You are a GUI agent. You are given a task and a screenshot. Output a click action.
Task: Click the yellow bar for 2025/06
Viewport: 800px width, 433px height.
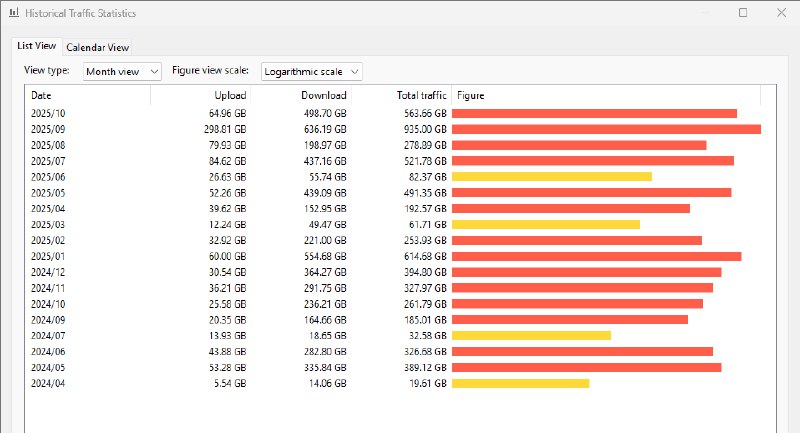[551, 176]
